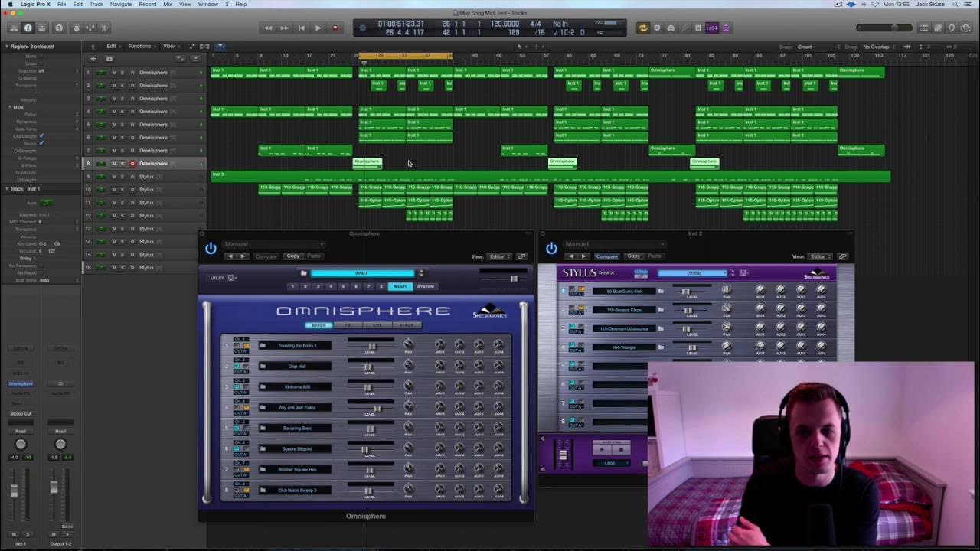
Task: Open the Mixer button in toolbar
Action: click(90, 28)
